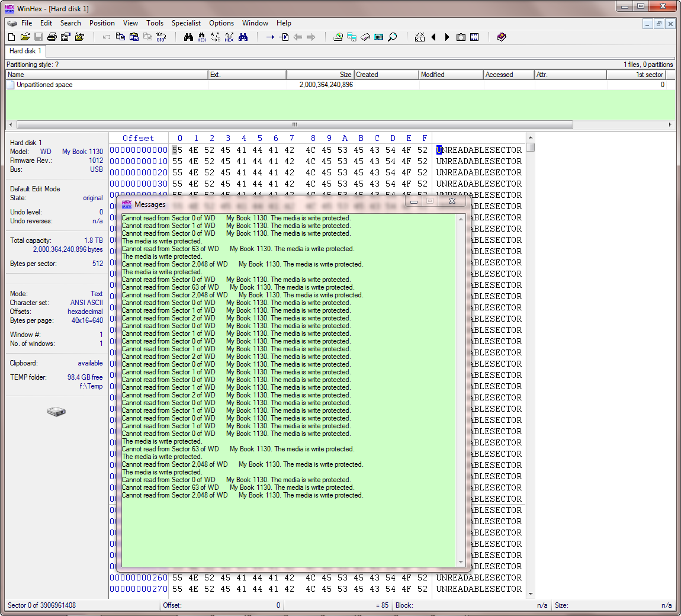The image size is (681, 616).
Task: Click the Back gray left arrow icon
Action: click(298, 37)
